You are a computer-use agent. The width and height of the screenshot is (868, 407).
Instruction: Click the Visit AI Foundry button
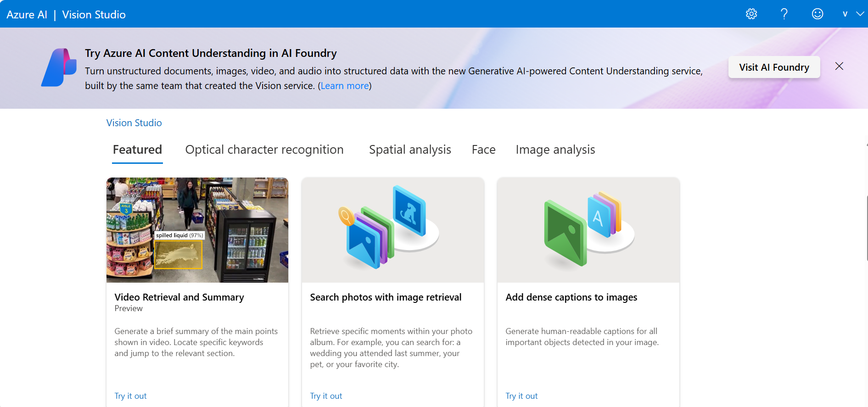(774, 67)
